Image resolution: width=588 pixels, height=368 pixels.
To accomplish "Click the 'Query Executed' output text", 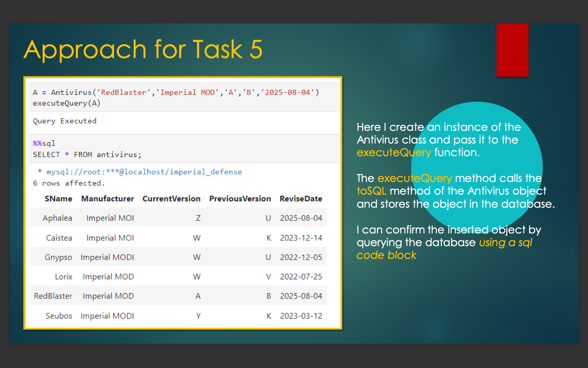I will coord(64,121).
